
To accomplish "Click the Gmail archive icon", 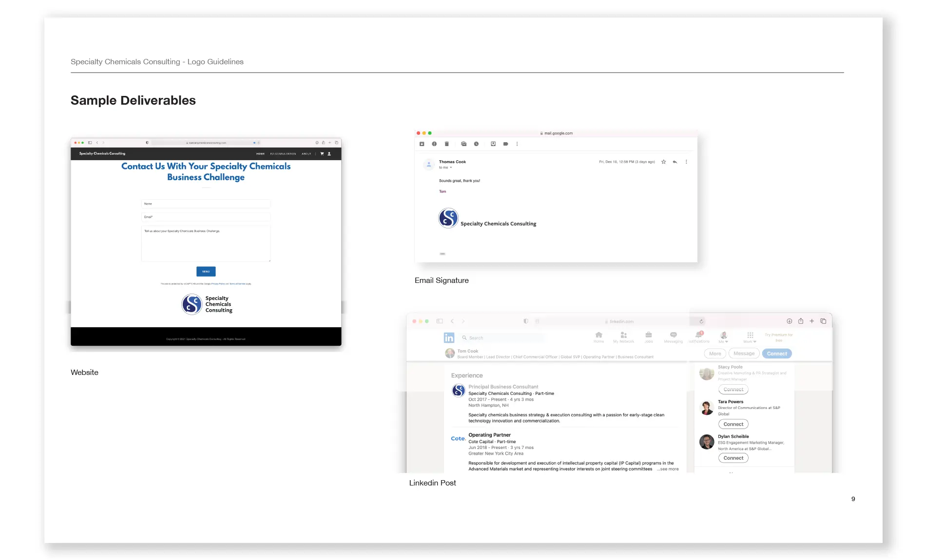I will pyautogui.click(x=422, y=144).
